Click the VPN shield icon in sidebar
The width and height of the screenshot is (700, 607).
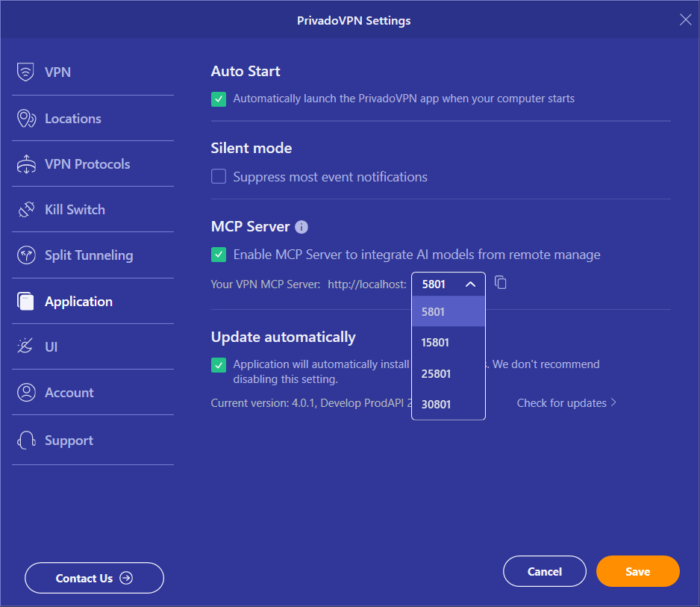point(26,72)
